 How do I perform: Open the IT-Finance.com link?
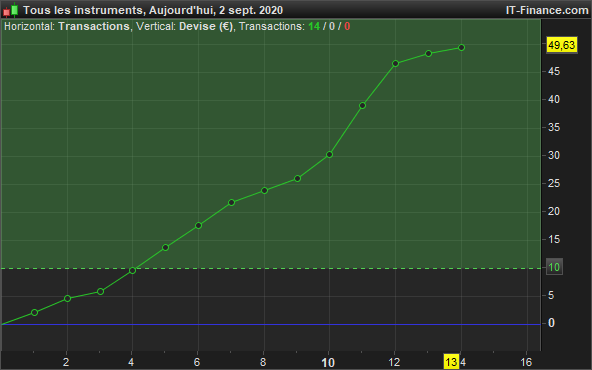click(x=547, y=10)
